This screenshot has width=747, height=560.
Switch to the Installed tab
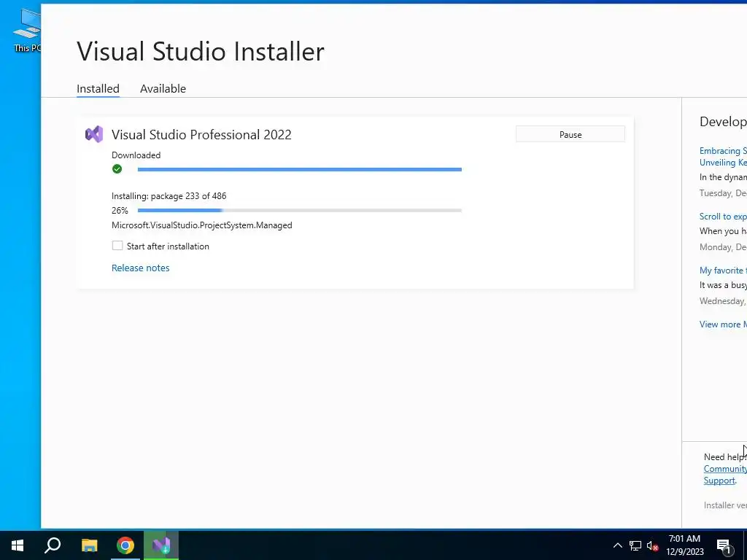pos(98,88)
